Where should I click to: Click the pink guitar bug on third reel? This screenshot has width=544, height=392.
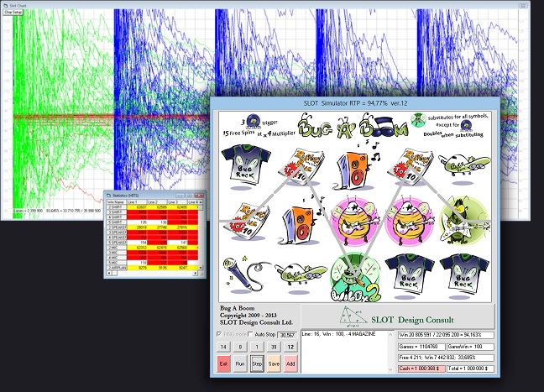click(x=356, y=222)
